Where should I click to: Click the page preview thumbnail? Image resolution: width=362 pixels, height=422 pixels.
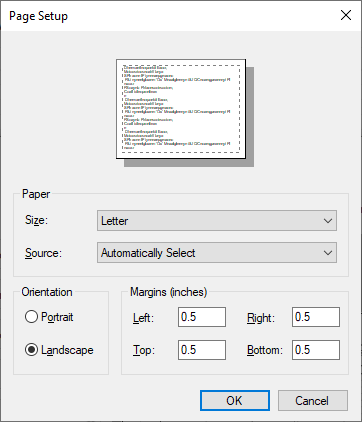(181, 109)
